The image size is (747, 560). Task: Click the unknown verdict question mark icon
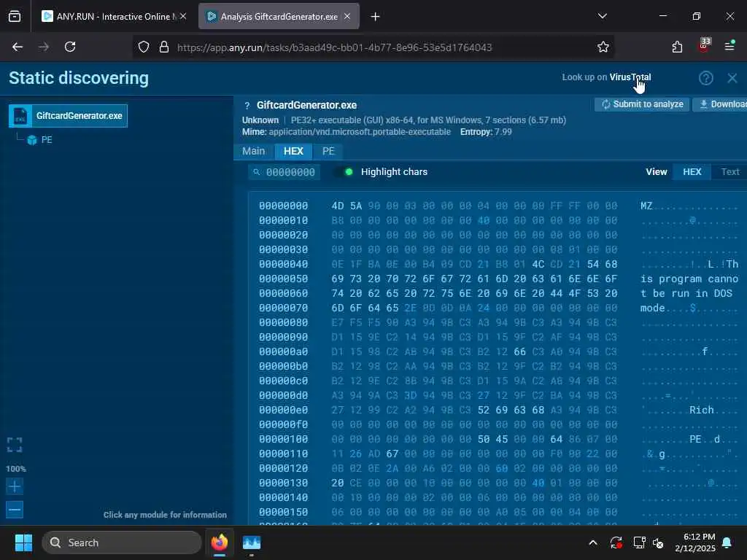point(247,106)
